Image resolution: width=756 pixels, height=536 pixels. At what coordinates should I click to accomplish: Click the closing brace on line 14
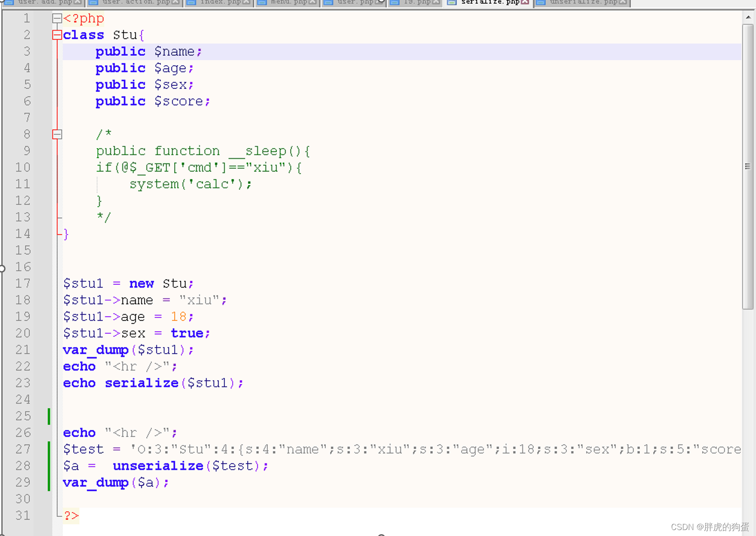coord(66,234)
